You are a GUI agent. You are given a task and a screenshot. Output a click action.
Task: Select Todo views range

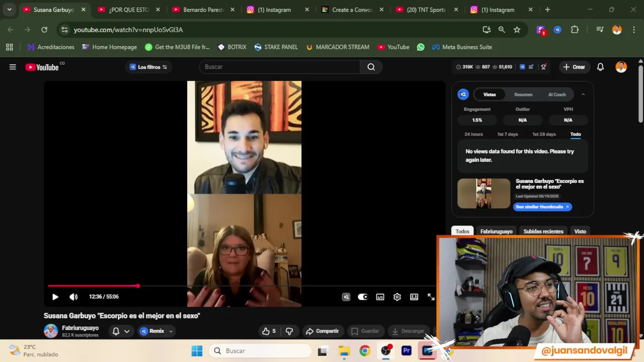coord(576,134)
